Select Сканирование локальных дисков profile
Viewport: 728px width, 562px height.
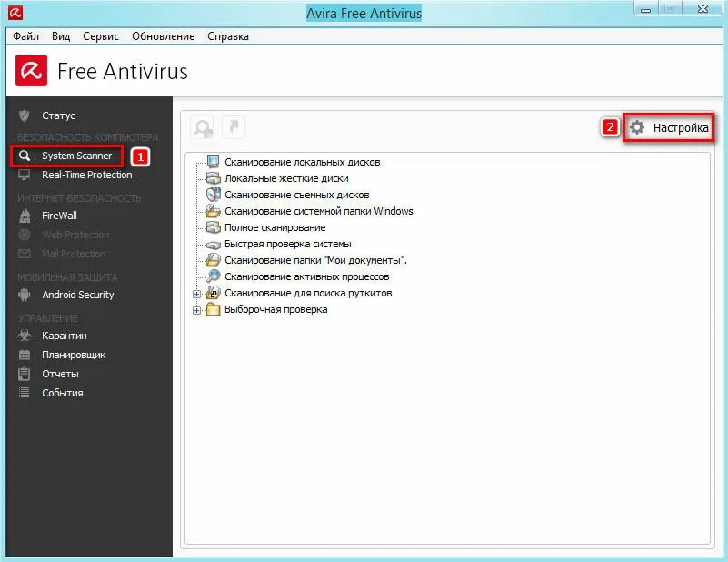coord(303,162)
